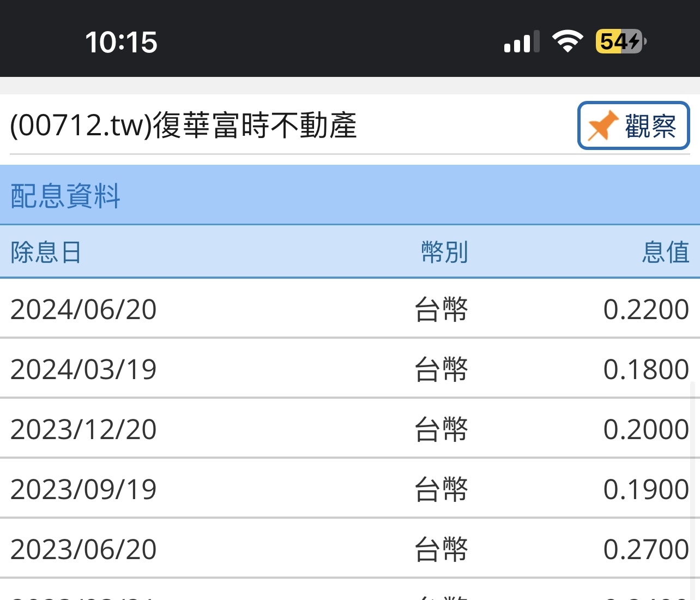Click the 配息資料 section header bar
700x600 pixels.
pyautogui.click(x=64, y=197)
